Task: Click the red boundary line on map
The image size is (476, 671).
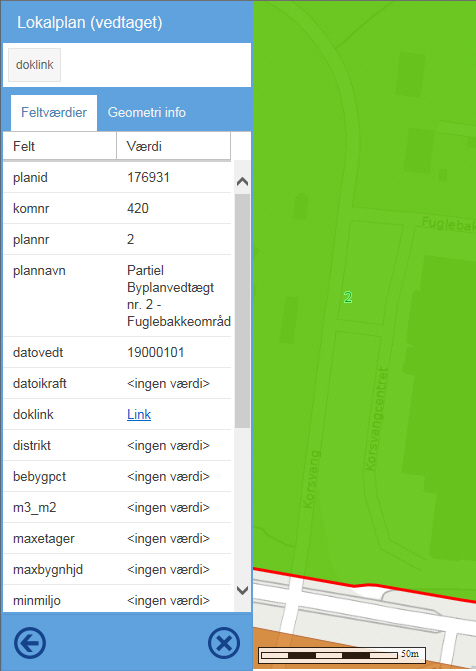Action: (x=364, y=585)
